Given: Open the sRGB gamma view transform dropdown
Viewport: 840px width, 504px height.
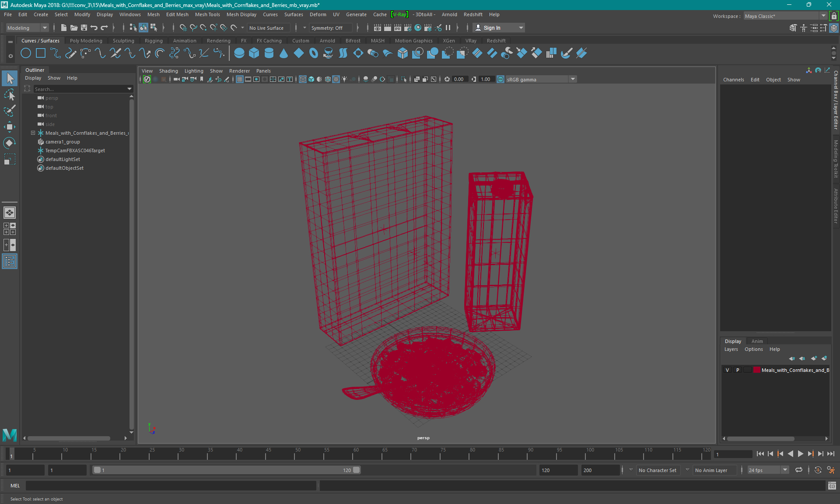Looking at the screenshot, I should coord(541,79).
